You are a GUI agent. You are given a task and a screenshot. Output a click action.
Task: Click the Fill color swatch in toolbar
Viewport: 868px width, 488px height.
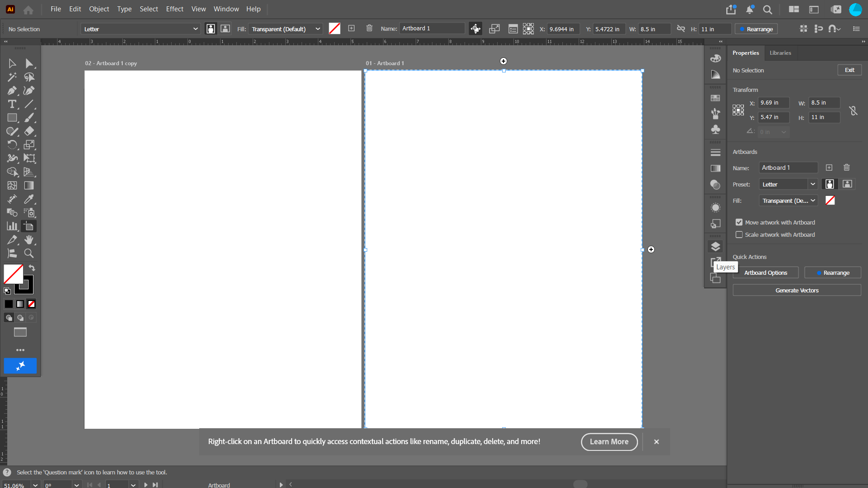(13, 274)
